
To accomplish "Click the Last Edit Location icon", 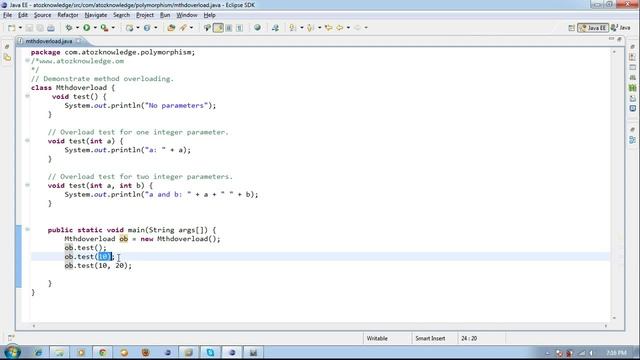I will [329, 28].
